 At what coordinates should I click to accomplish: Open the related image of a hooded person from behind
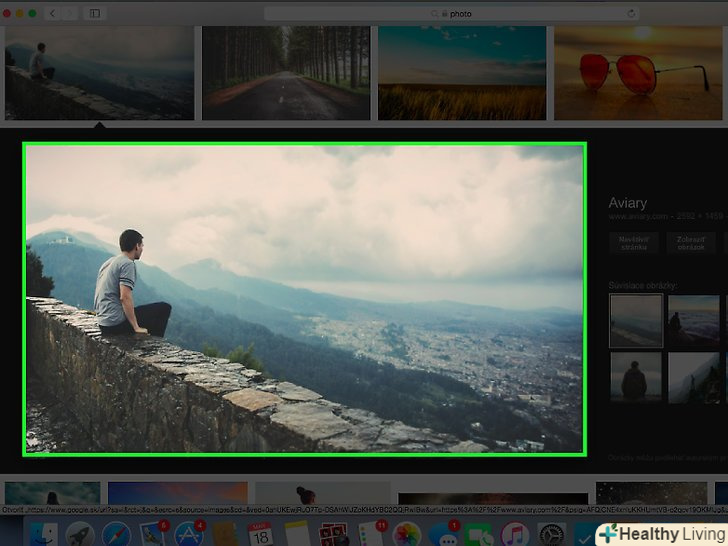636,377
